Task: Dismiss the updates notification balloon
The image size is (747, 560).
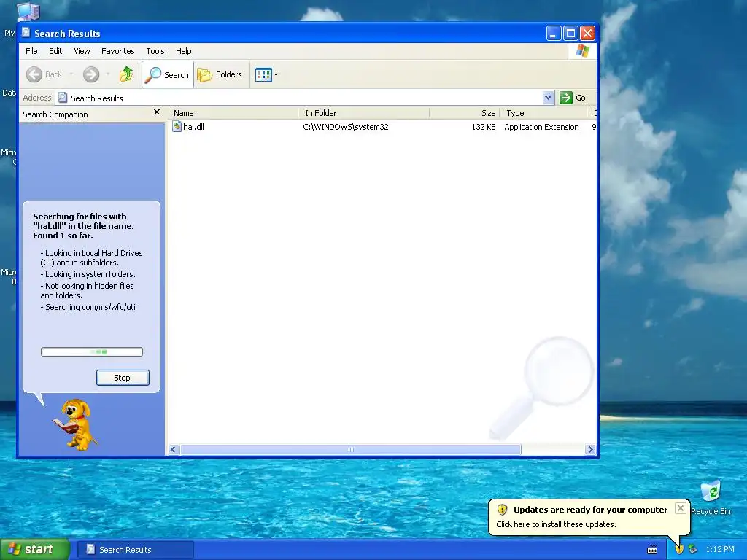Action: tap(681, 508)
